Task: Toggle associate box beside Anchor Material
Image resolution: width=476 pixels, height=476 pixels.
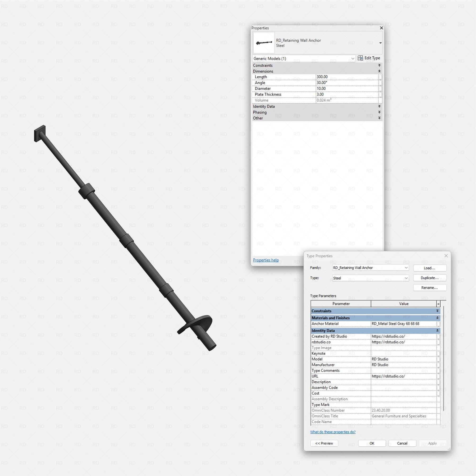Action: [438, 324]
